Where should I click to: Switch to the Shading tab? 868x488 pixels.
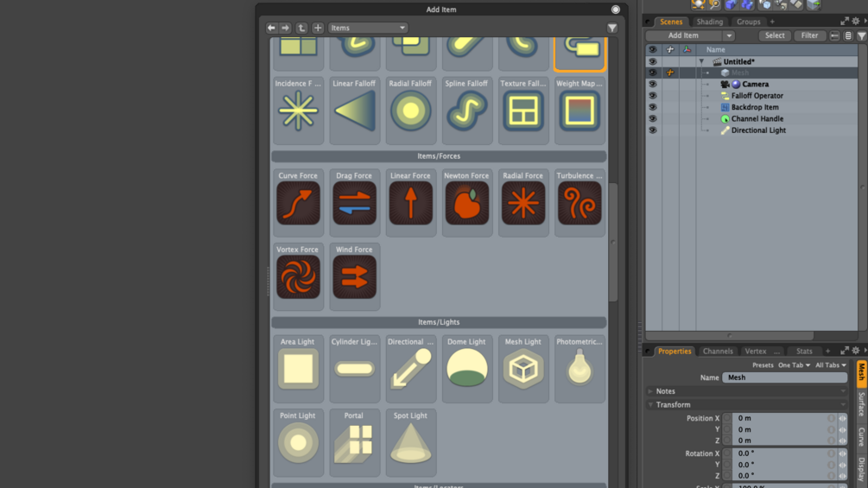tap(710, 22)
